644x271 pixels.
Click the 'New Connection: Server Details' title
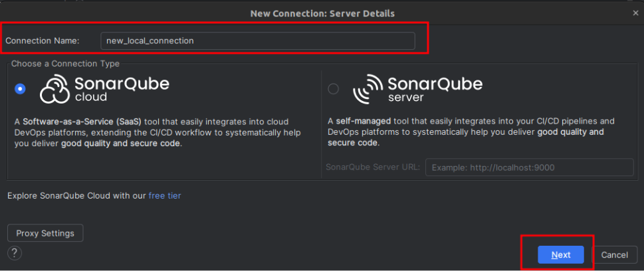coord(322,13)
